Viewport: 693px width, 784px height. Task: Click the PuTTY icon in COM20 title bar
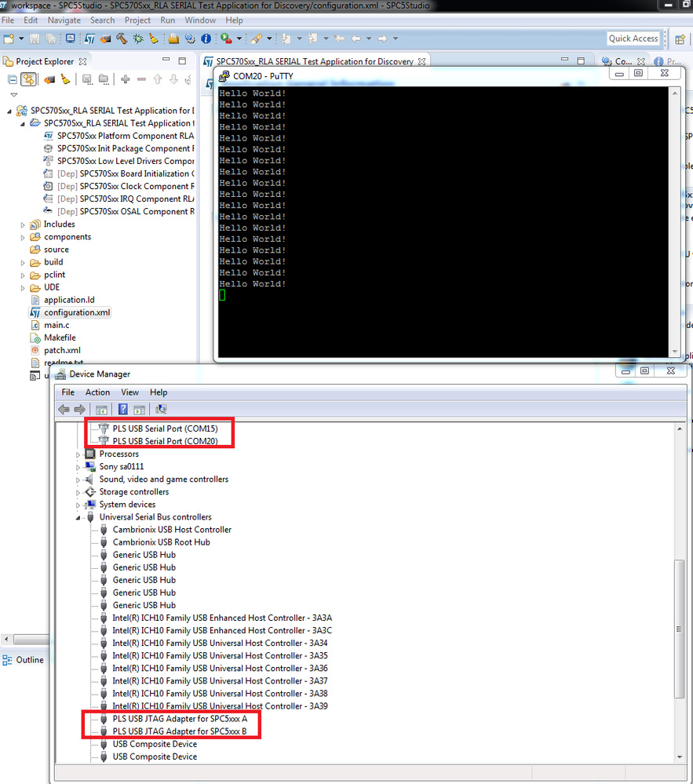[224, 76]
